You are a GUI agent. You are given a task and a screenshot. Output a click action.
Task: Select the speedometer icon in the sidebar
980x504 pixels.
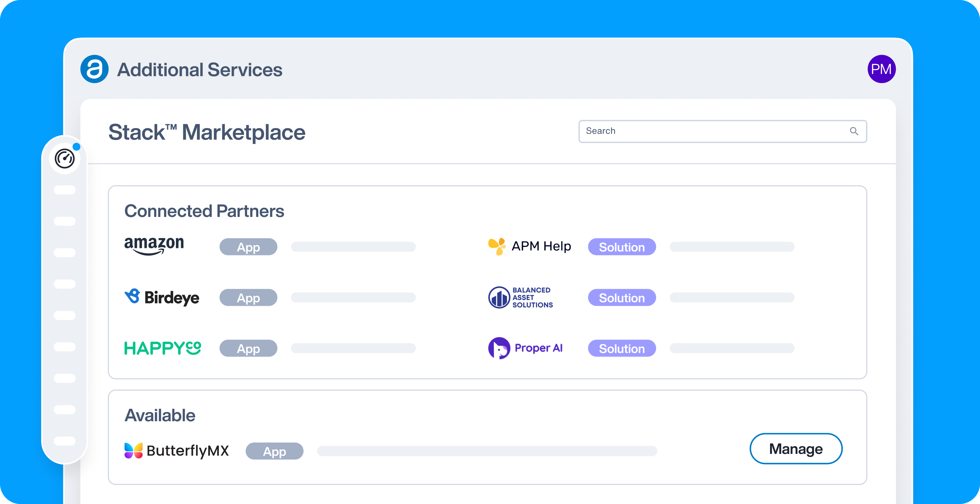click(x=65, y=159)
